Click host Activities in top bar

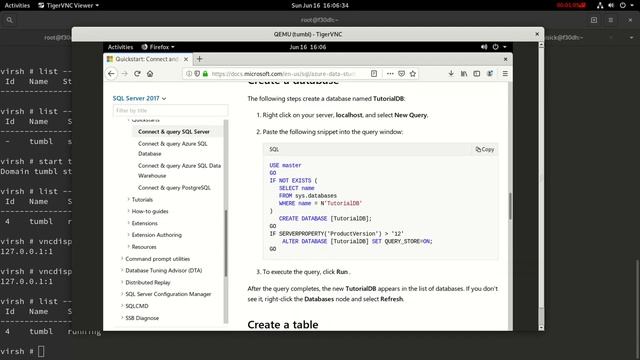(17, 5)
